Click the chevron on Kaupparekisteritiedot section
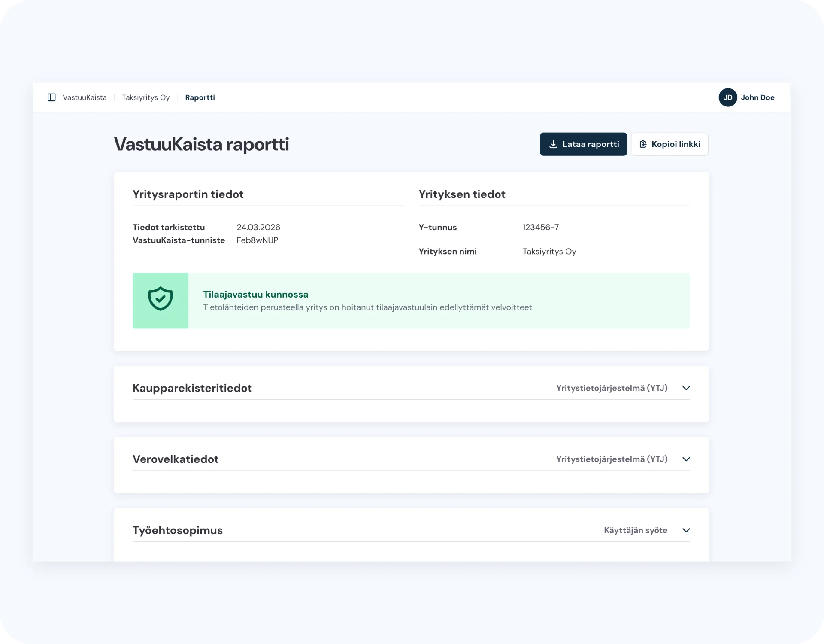This screenshot has width=824, height=644. (x=686, y=388)
